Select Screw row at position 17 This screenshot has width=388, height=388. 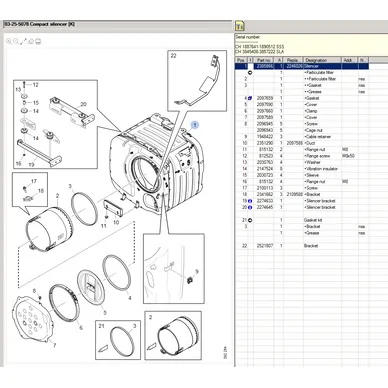pos(302,188)
